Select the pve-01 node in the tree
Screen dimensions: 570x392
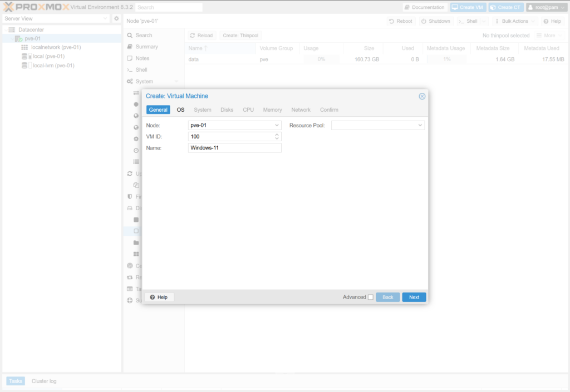click(32, 38)
